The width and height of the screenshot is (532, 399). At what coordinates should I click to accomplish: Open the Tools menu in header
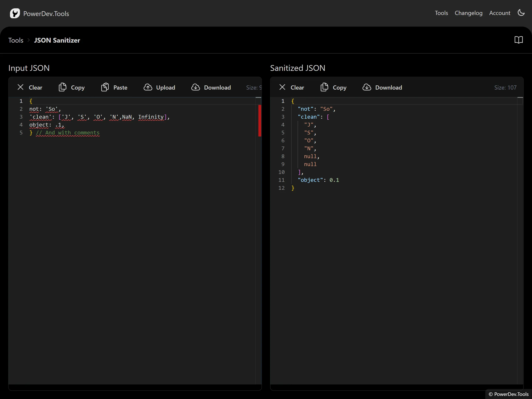[441, 13]
